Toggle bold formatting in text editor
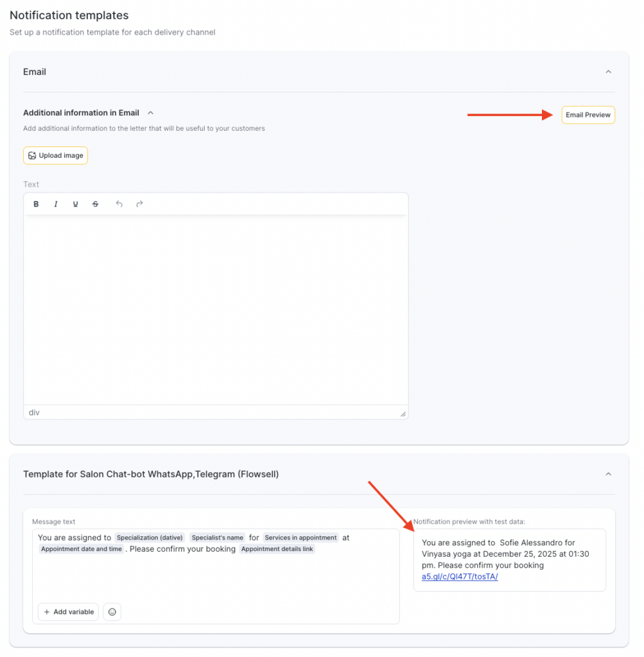 pos(36,204)
